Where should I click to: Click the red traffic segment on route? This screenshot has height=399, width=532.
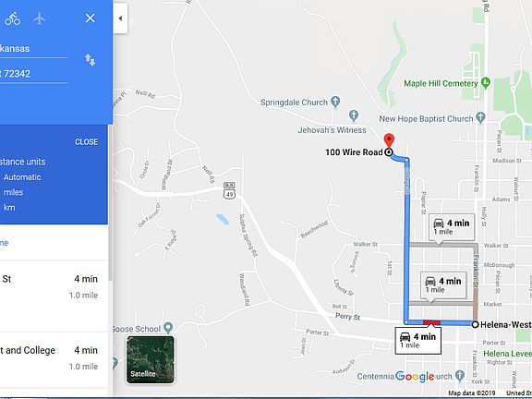(431, 322)
